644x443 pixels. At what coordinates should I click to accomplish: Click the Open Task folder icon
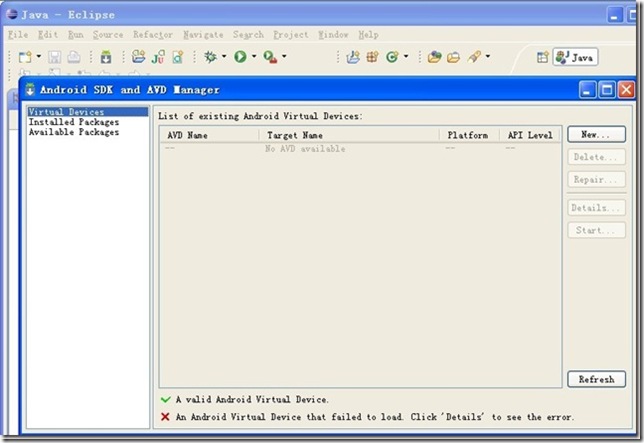point(453,57)
